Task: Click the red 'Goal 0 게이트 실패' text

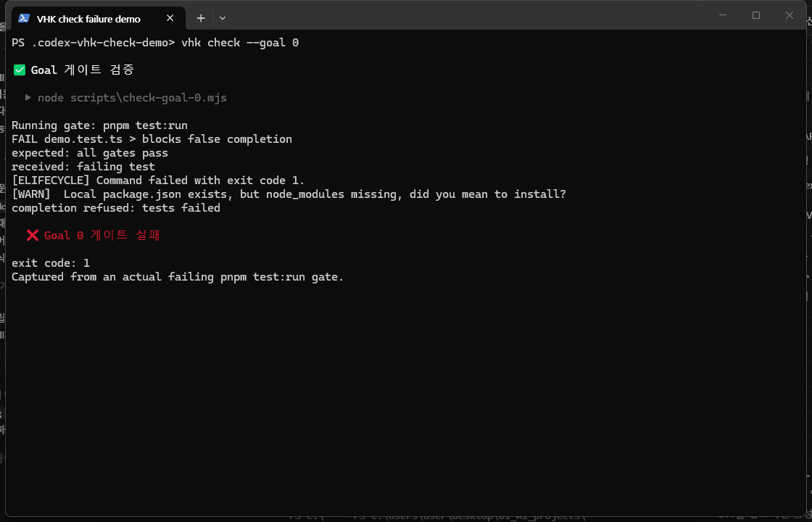Action: pyautogui.click(x=102, y=235)
